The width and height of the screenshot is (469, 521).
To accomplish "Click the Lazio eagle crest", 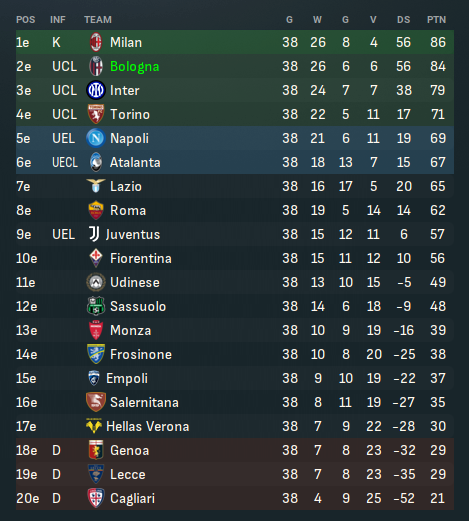I will [96, 186].
